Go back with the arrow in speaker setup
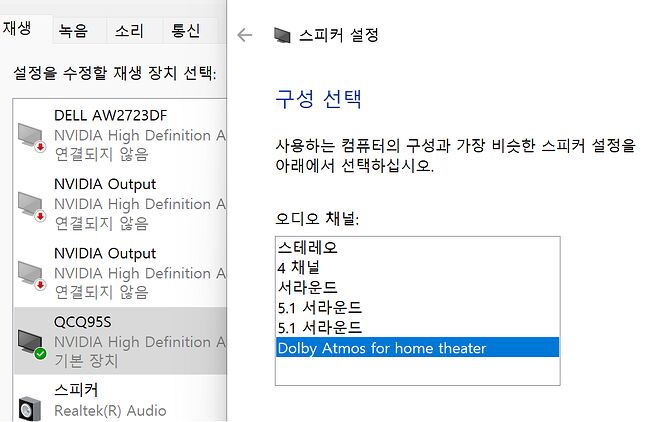Viewport: 660px width, 422px height. tap(245, 35)
